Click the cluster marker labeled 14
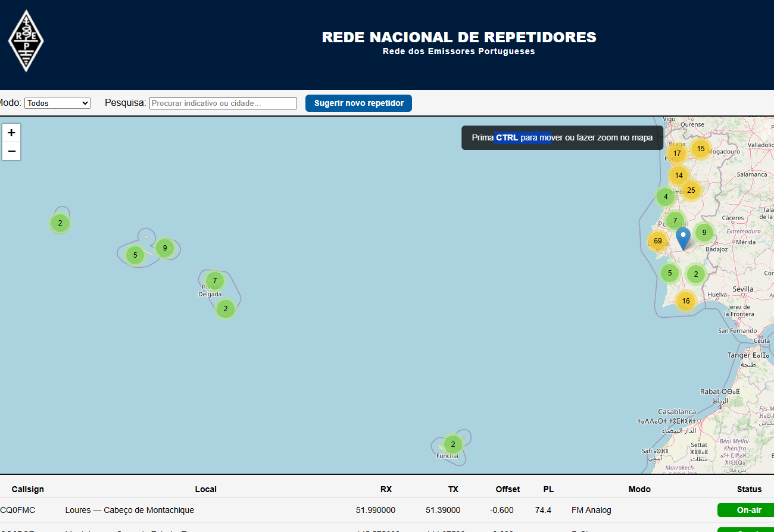 pyautogui.click(x=679, y=176)
